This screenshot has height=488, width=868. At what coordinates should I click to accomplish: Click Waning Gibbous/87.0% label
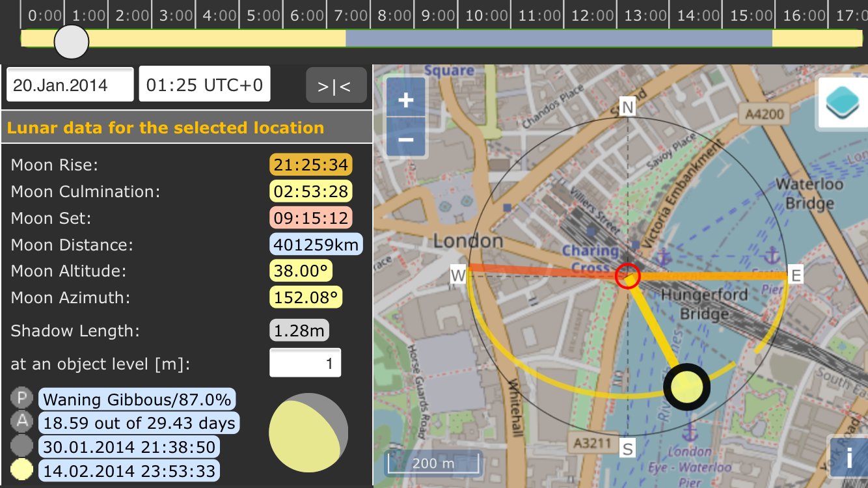[137, 399]
